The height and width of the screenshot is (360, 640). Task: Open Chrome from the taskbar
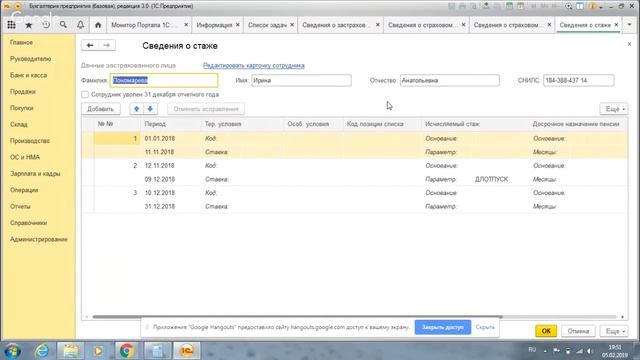[x=127, y=351]
